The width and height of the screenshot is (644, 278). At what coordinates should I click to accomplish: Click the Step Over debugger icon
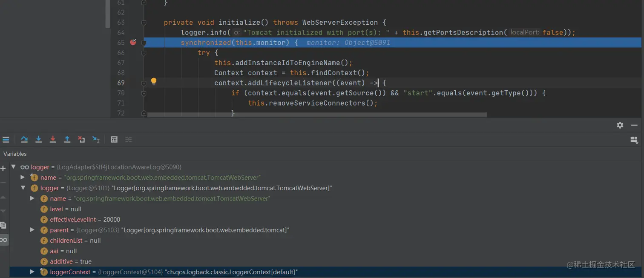pos(24,140)
